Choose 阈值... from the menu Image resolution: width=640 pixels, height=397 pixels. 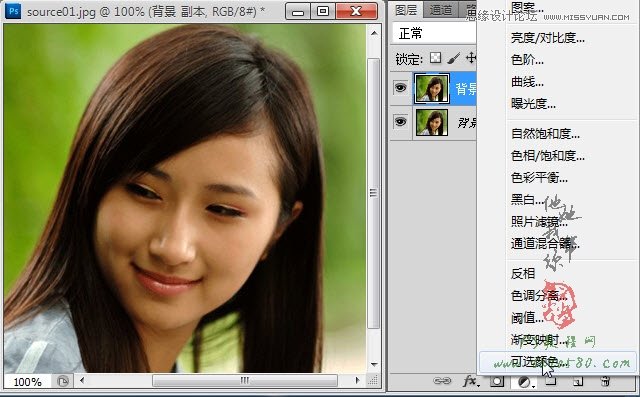(x=527, y=317)
